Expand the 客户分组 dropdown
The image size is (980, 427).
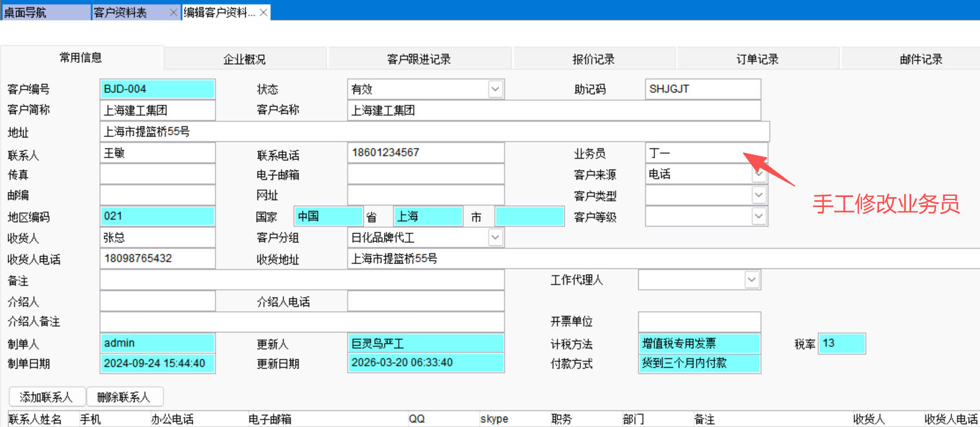[x=495, y=238]
